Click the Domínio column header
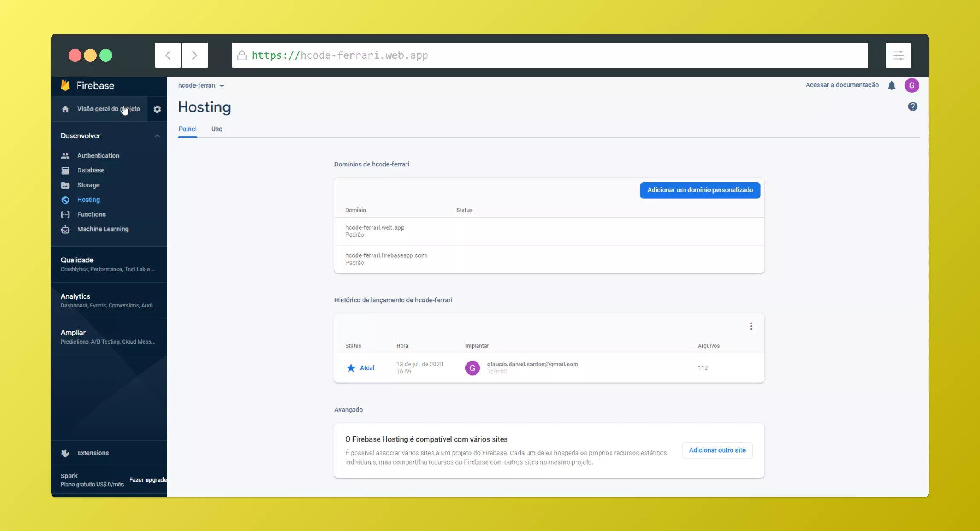 coord(355,210)
